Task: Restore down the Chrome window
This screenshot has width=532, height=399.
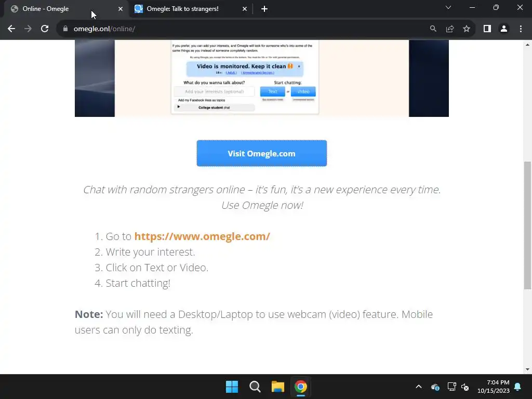Action: [x=496, y=7]
